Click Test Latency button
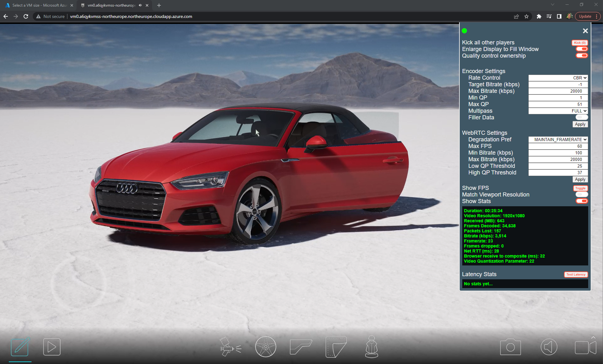The height and width of the screenshot is (364, 603). pos(576,275)
